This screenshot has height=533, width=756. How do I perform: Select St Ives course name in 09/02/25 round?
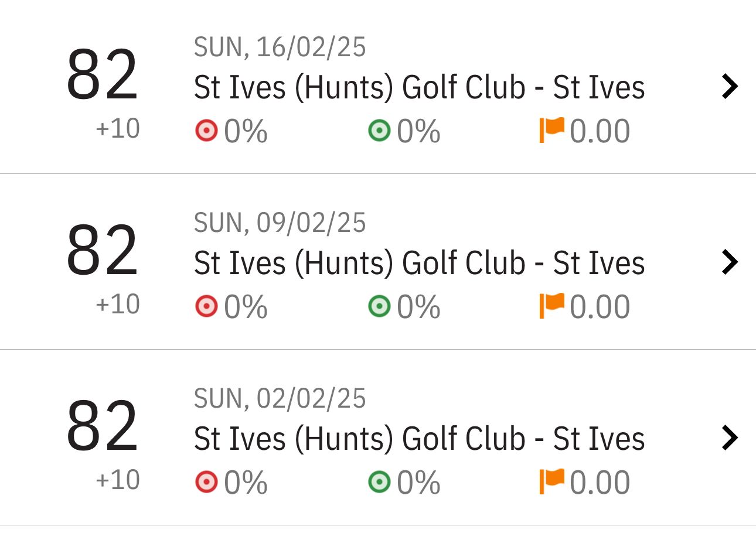point(419,263)
